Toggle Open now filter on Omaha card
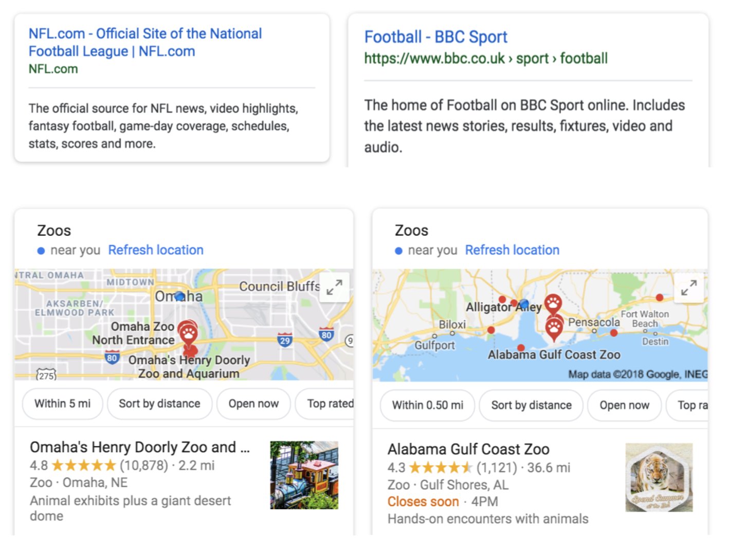Screen dimensions: 729x560 pyautogui.click(x=253, y=404)
